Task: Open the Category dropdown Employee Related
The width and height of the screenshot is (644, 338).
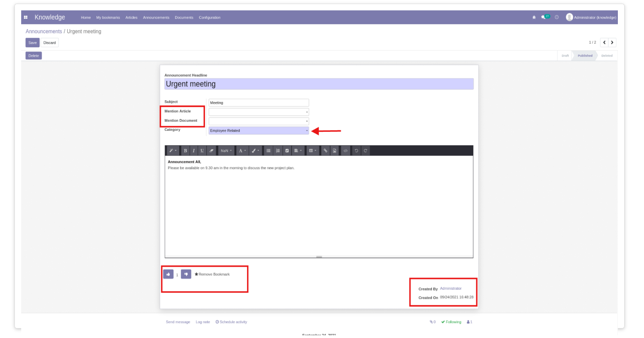Action: (x=259, y=130)
